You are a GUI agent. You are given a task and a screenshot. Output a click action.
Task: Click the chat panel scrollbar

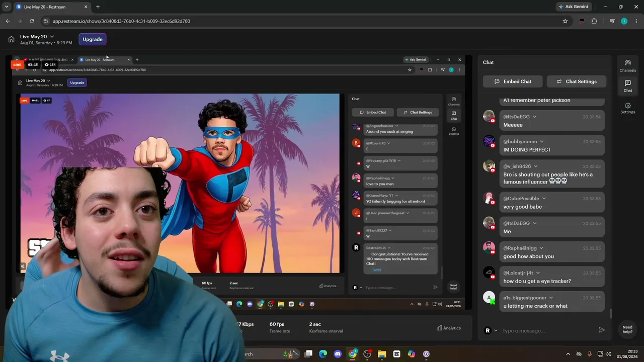[611, 313]
